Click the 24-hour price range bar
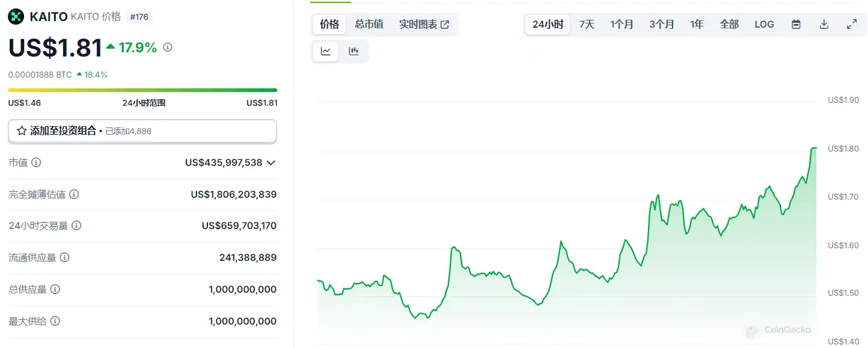 click(142, 90)
